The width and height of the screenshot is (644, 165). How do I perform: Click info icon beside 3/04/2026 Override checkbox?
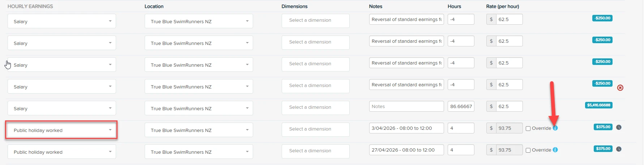tap(555, 128)
